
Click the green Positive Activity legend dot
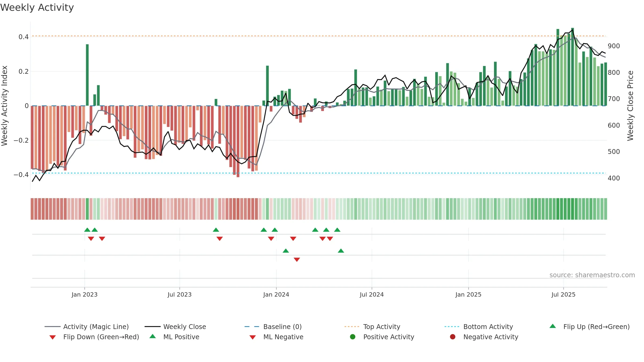point(353,337)
